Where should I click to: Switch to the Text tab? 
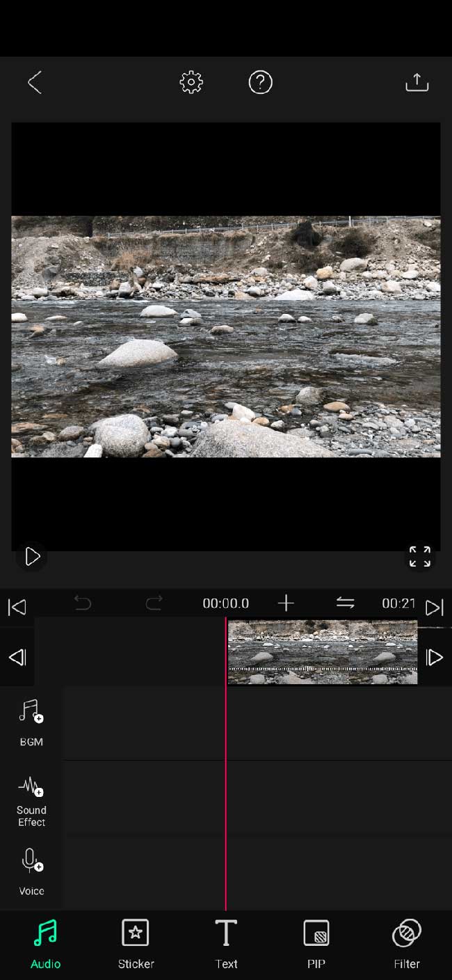tap(226, 945)
